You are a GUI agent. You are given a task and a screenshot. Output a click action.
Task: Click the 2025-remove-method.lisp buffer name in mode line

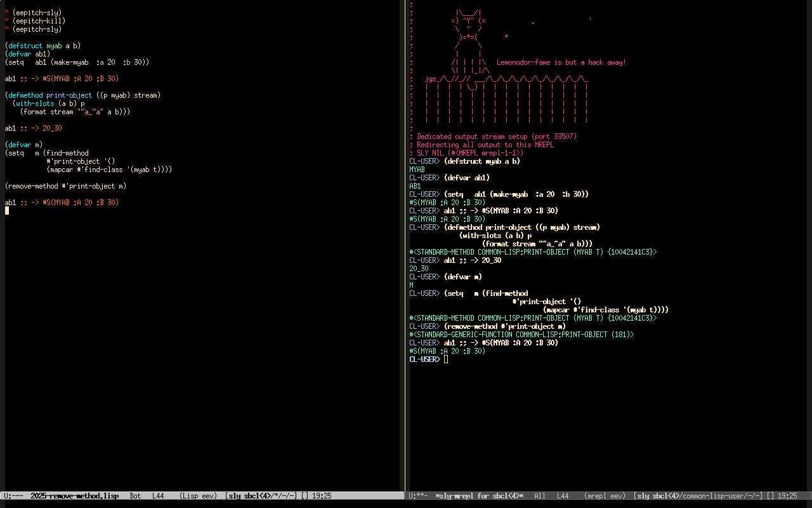click(74, 496)
